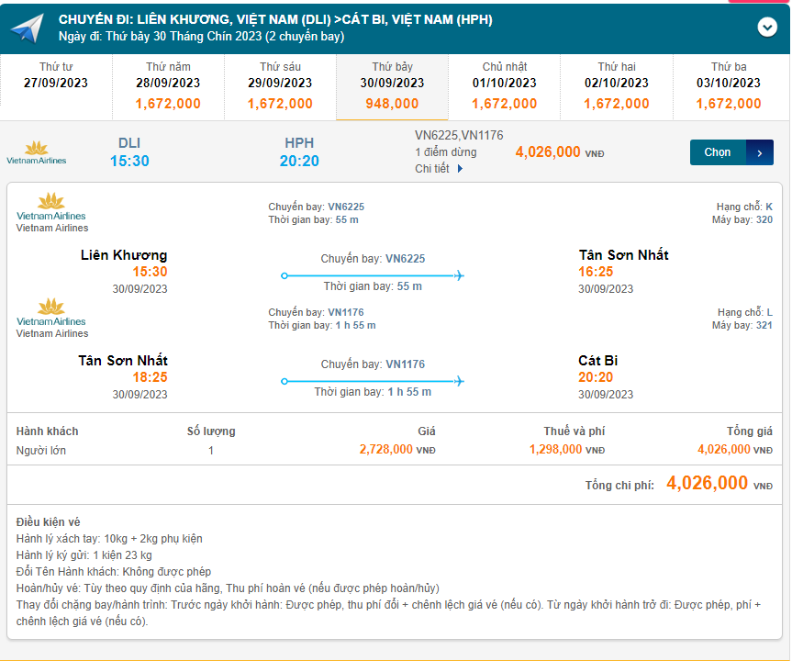Viewport: 792px width, 672px height.
Task: Choose Thứ sáu 29/09/2023 date tab
Action: click(x=280, y=87)
